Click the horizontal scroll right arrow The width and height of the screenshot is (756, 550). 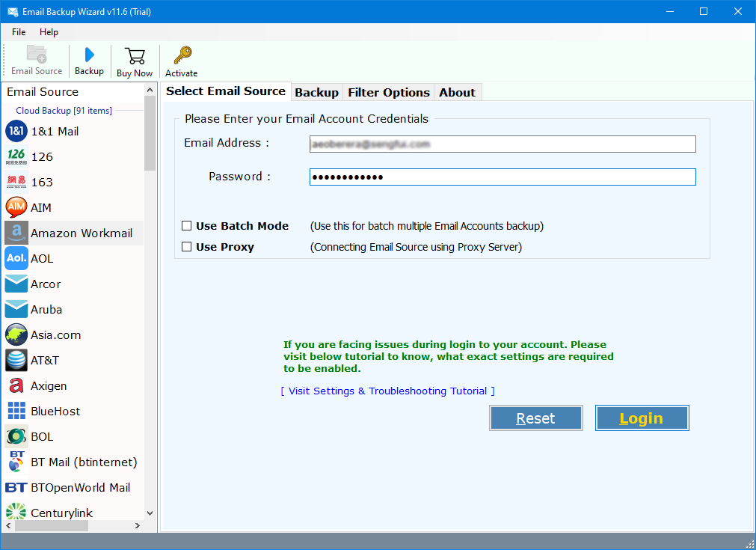click(138, 526)
